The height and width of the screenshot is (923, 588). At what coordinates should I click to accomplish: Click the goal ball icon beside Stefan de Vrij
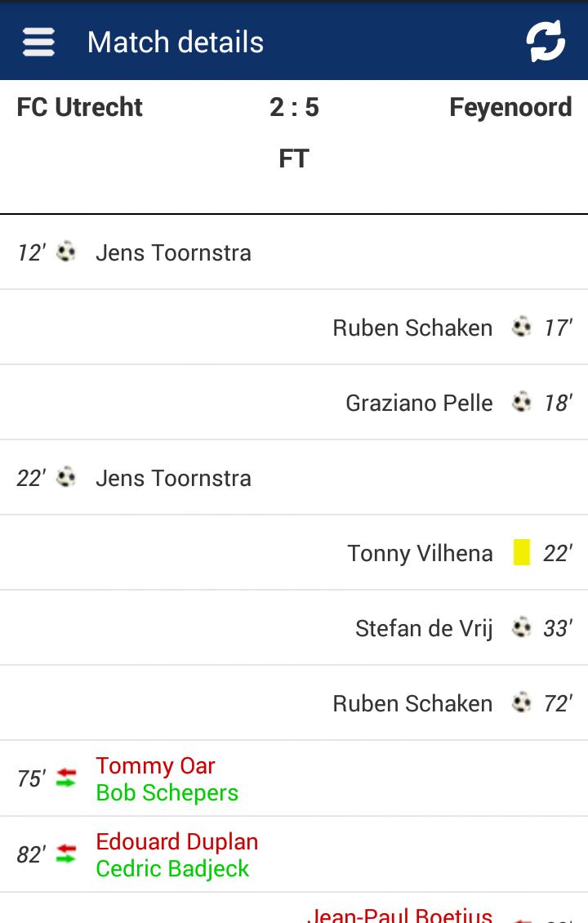click(521, 628)
